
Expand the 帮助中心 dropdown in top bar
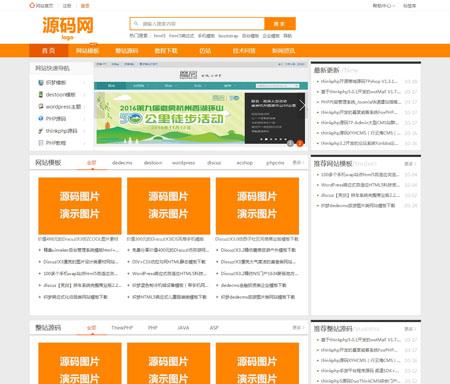[x=383, y=6]
